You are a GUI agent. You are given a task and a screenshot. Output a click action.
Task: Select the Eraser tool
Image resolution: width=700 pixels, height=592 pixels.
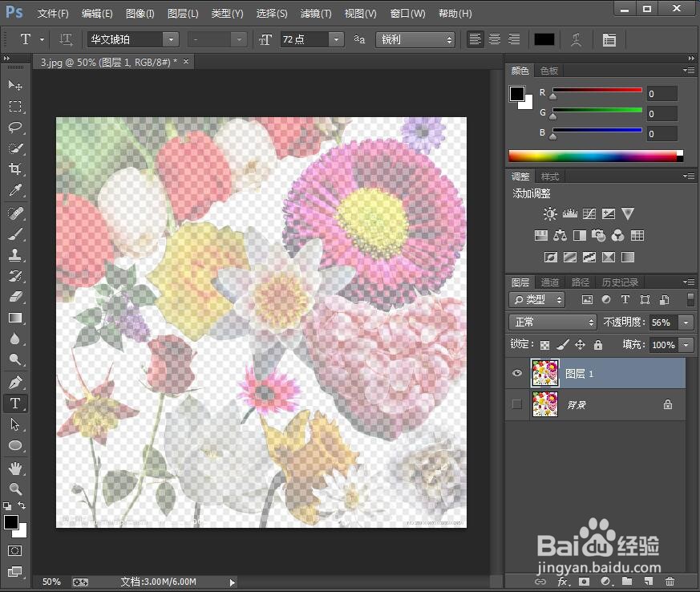14,297
